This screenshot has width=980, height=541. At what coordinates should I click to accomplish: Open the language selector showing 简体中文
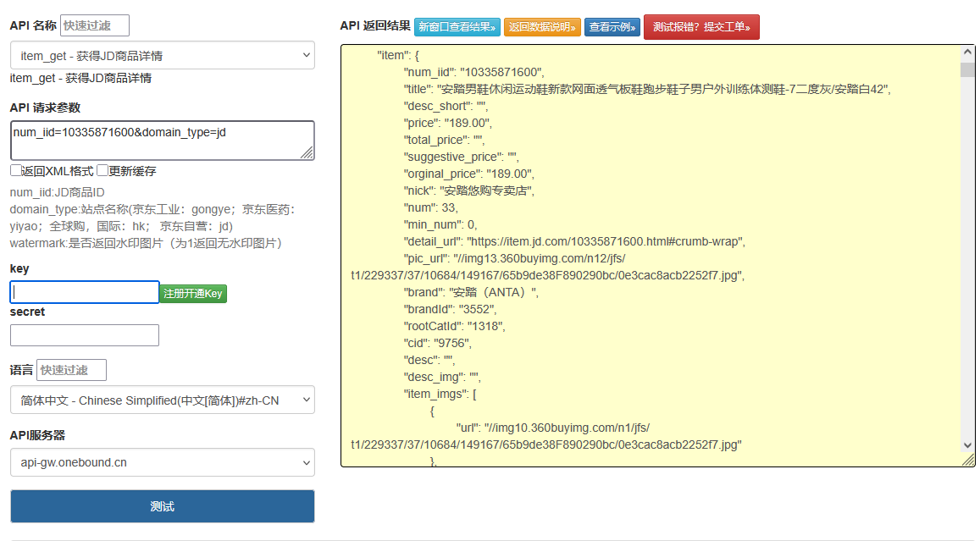point(162,400)
